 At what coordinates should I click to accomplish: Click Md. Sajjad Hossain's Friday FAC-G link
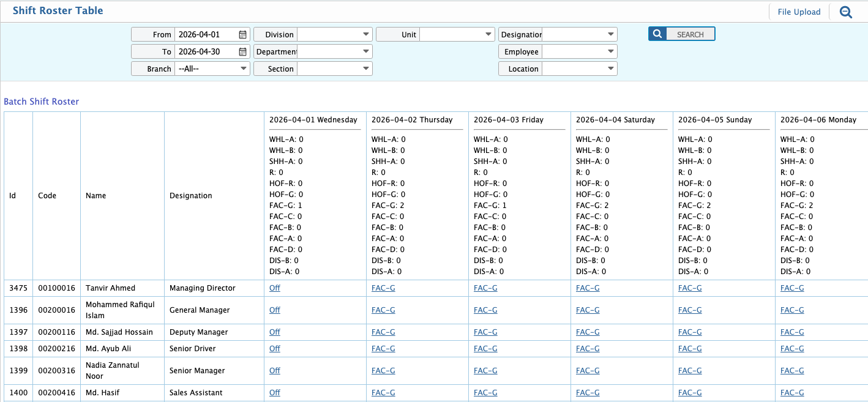pos(485,332)
